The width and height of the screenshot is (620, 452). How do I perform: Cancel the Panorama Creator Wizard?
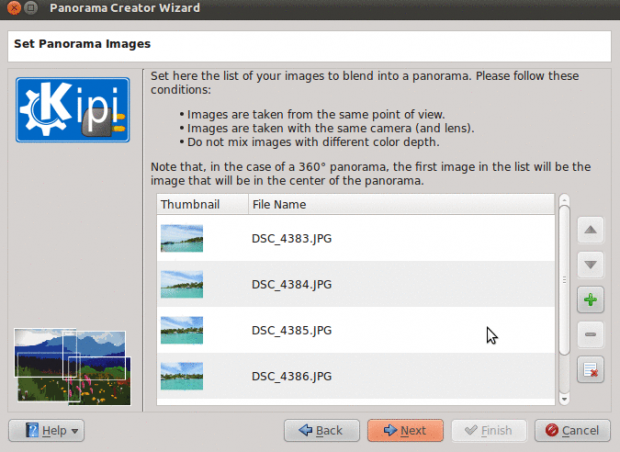(x=572, y=431)
